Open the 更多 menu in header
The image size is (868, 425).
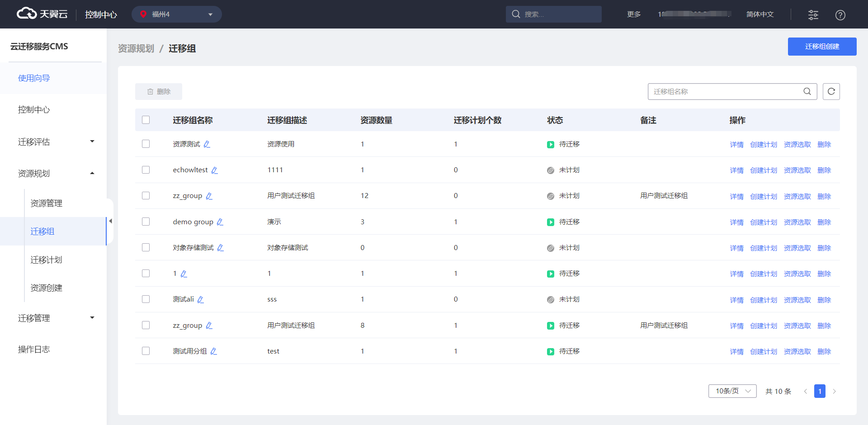click(x=634, y=14)
